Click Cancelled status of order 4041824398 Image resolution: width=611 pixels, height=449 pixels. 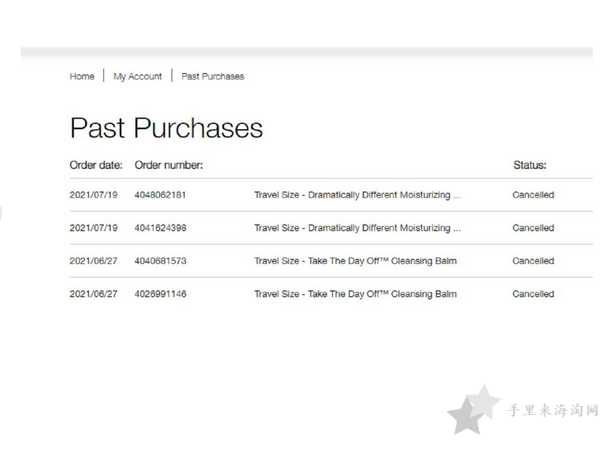533,228
